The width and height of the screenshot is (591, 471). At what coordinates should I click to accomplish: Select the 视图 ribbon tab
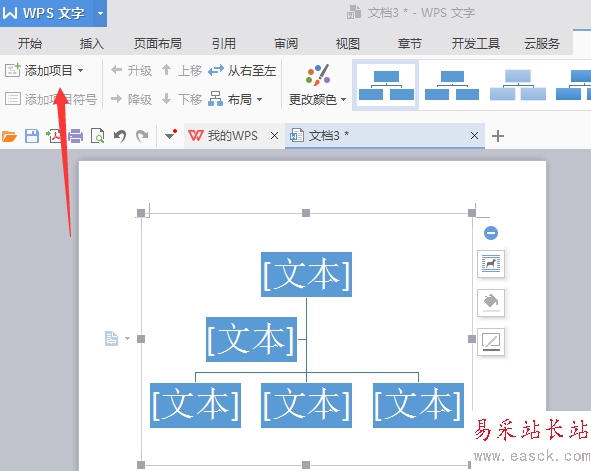(x=348, y=44)
